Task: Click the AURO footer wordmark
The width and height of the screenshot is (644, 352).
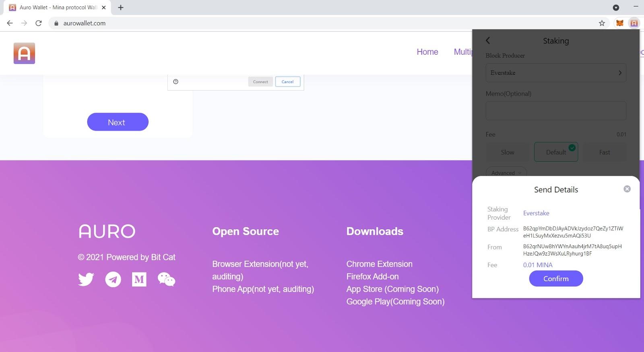Action: tap(107, 231)
